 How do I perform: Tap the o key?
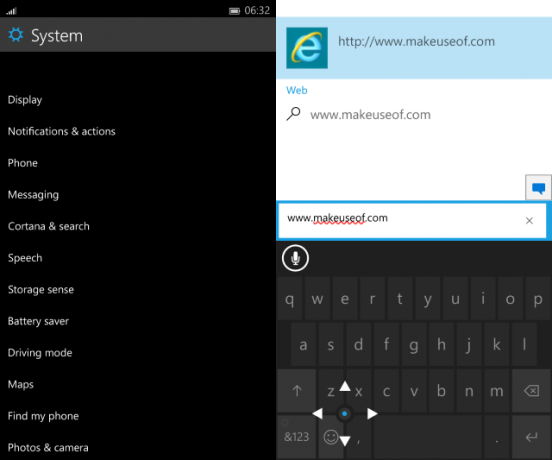tap(510, 299)
